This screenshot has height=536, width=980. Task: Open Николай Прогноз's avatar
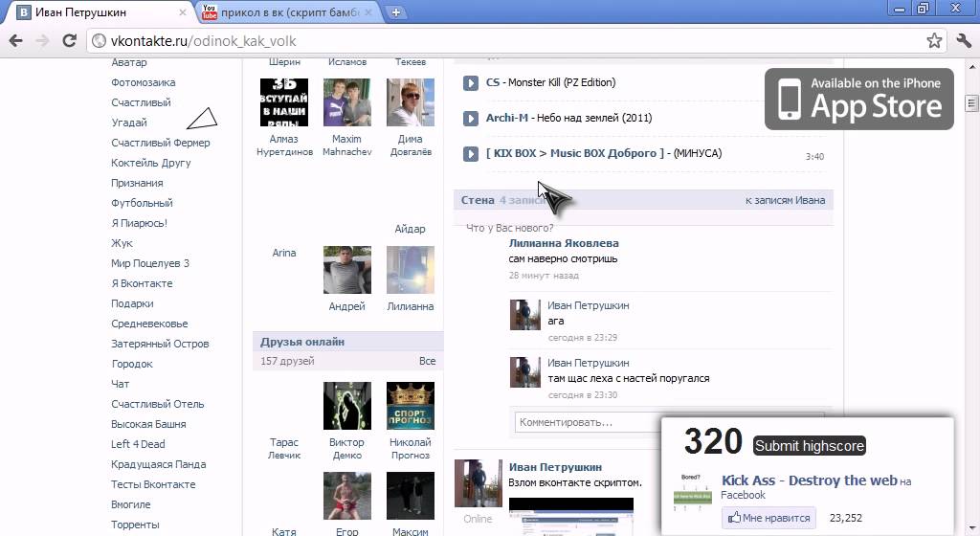tap(410, 406)
